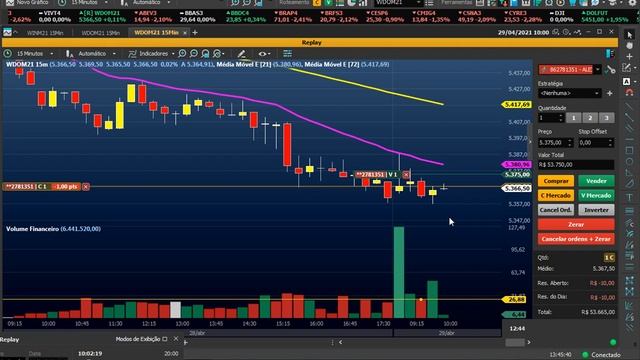Click the Fibonacci lines tool in right toolbar
Image resolution: width=640 pixels, height=360 pixels.
pyautogui.click(x=629, y=210)
